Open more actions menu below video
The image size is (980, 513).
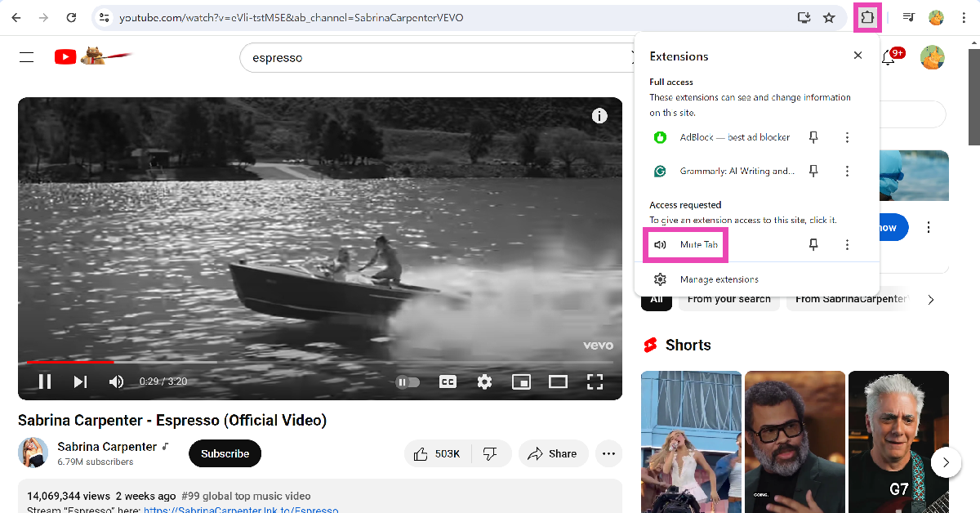[x=608, y=453]
